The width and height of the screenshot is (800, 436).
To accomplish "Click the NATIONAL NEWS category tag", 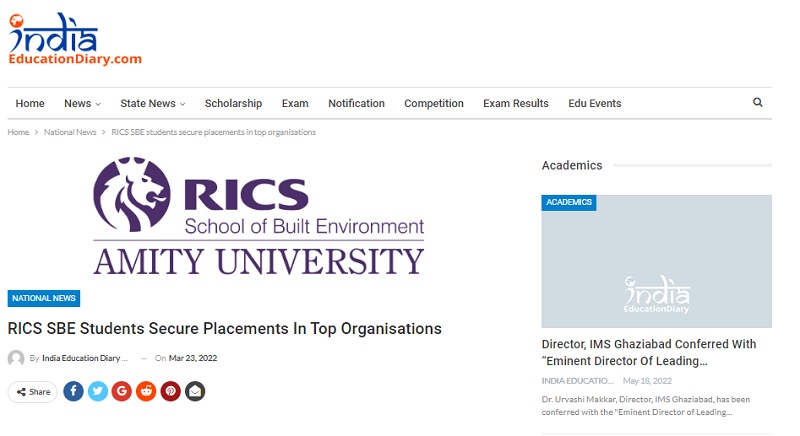I will tap(44, 298).
